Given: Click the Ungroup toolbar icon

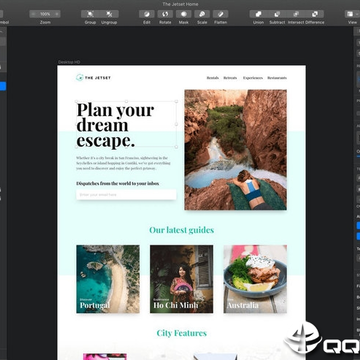Looking at the screenshot, I should coord(109,14).
